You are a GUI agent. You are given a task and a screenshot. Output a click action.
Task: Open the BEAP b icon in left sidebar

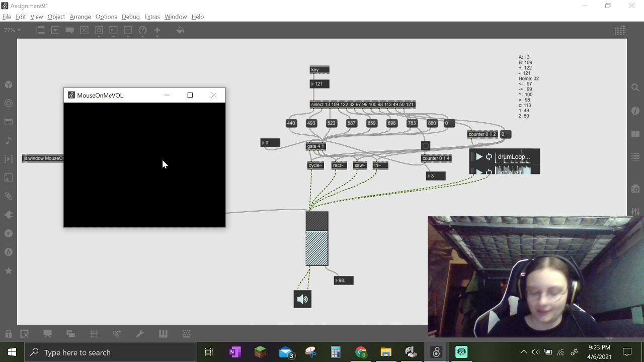click(x=9, y=252)
